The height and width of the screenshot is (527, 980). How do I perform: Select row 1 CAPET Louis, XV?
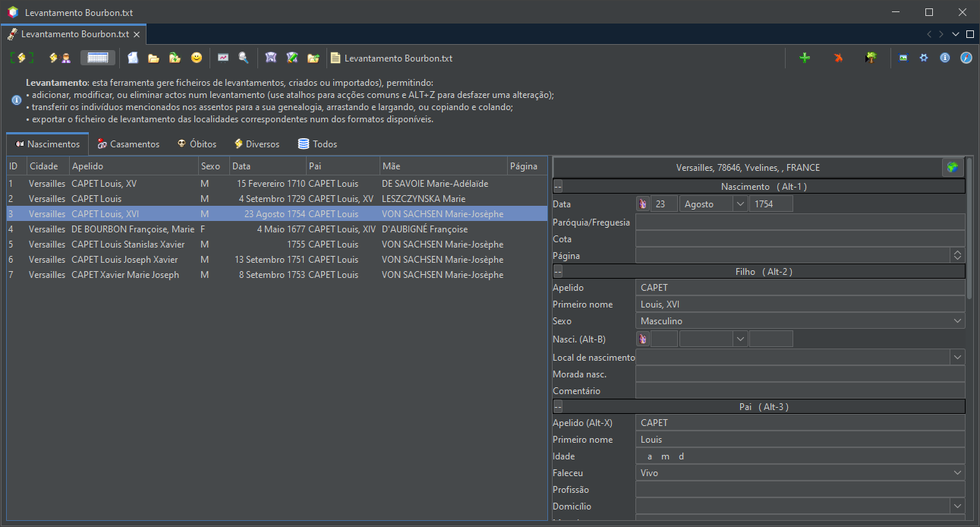(276, 183)
